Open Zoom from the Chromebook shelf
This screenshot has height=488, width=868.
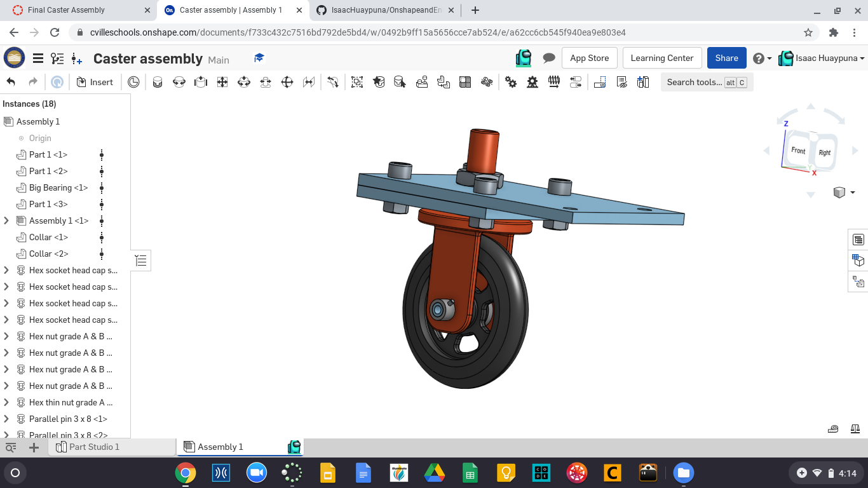pyautogui.click(x=256, y=473)
